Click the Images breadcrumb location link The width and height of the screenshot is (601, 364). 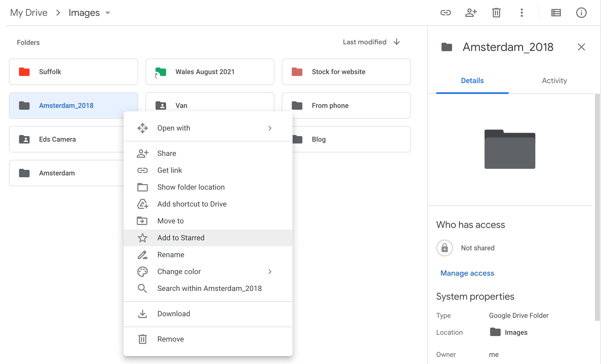[82, 12]
